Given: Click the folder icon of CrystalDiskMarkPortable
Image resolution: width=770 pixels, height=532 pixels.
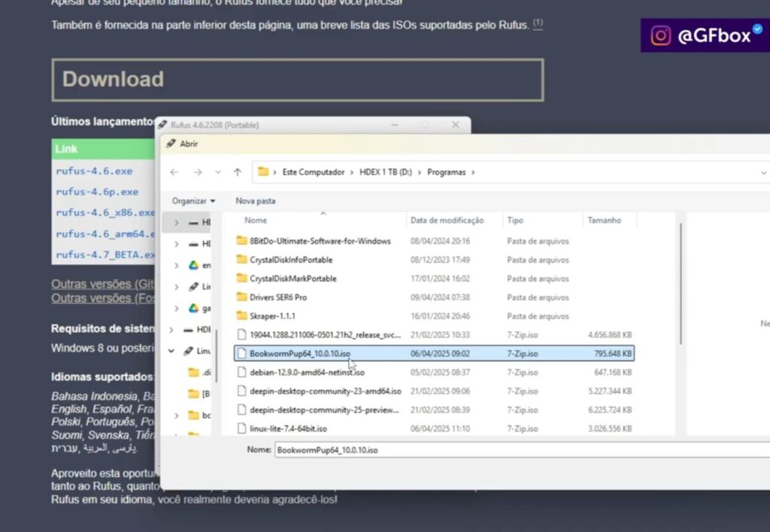Looking at the screenshot, I should (241, 278).
